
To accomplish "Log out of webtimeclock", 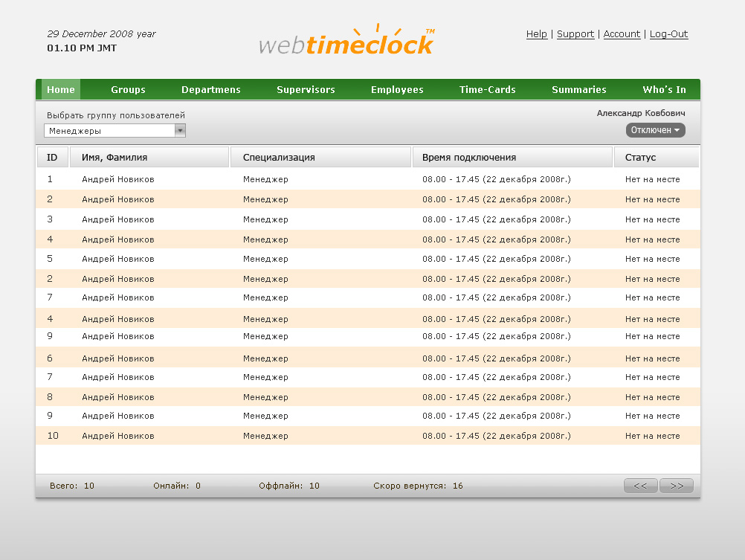I will 668,33.
